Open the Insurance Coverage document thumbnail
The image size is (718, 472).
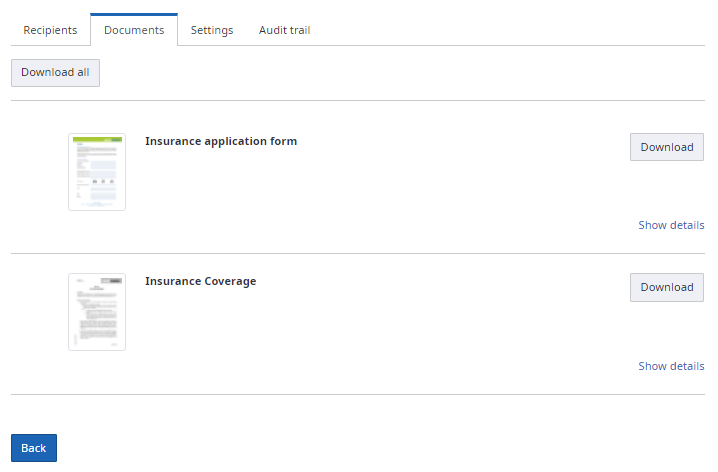coord(97,312)
